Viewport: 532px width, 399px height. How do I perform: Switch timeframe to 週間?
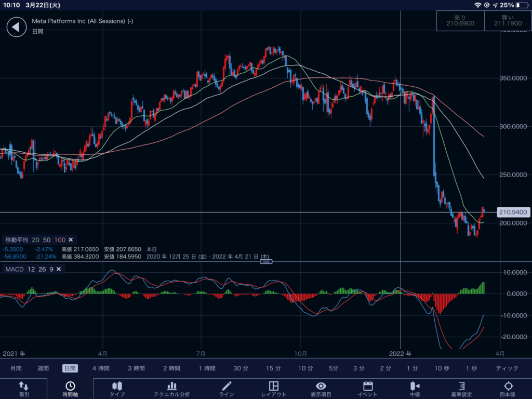[44, 368]
